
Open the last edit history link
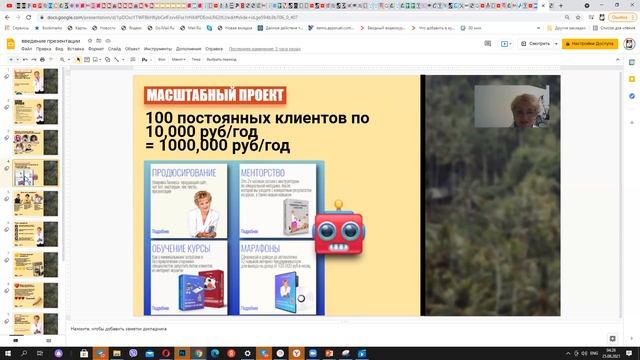[x=264, y=49]
